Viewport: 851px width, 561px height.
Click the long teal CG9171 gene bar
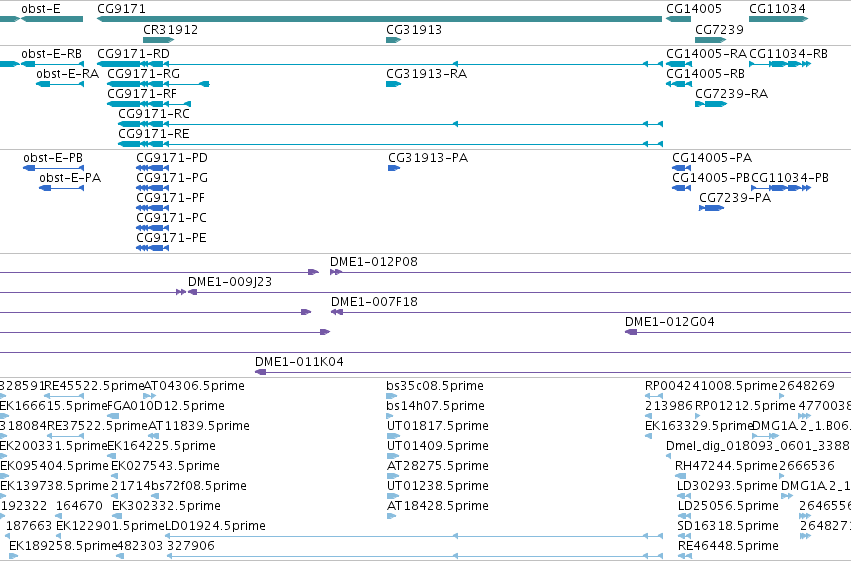[379, 19]
